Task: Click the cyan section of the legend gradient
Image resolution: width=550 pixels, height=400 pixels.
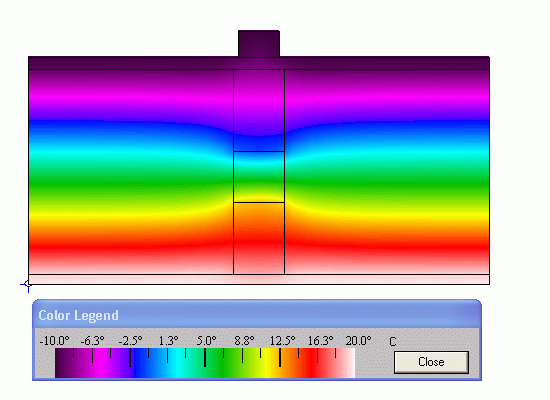Action: pos(178,363)
